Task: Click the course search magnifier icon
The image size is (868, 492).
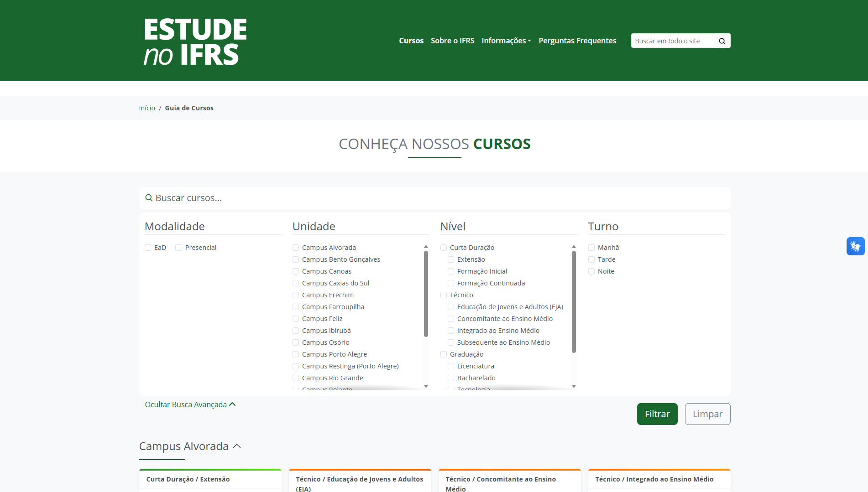Action: pyautogui.click(x=149, y=198)
